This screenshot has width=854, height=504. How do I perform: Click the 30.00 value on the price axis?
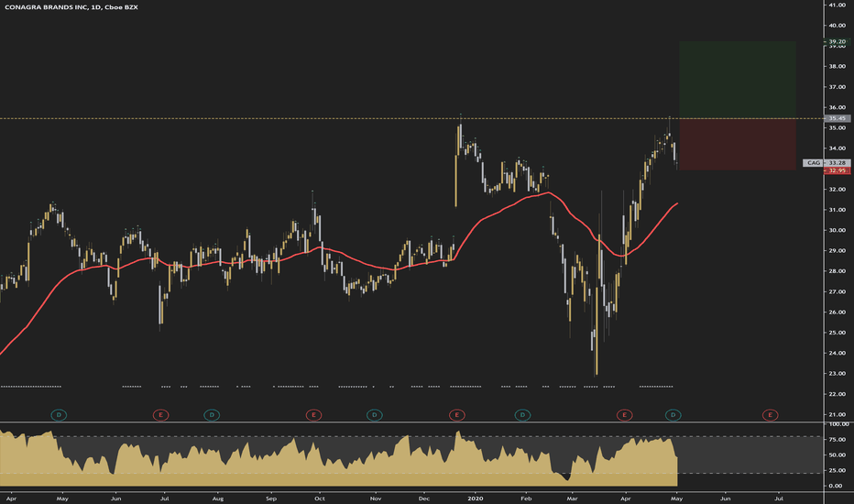pos(838,231)
